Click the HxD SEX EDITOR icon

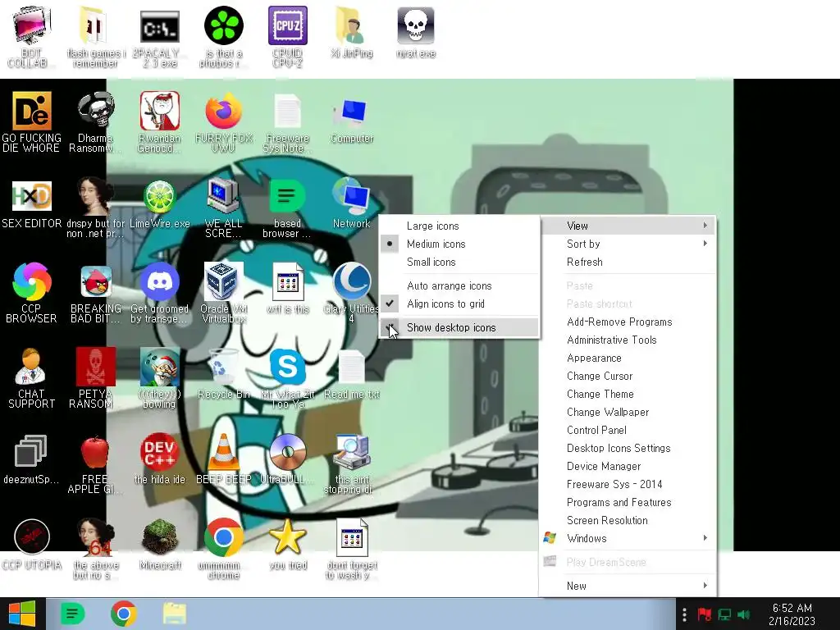click(32, 196)
